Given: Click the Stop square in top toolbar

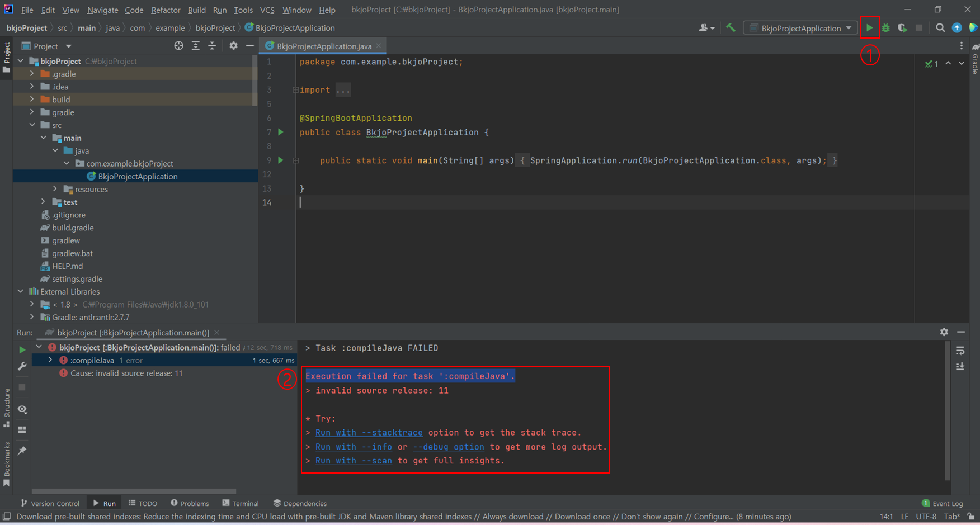Looking at the screenshot, I should point(918,28).
